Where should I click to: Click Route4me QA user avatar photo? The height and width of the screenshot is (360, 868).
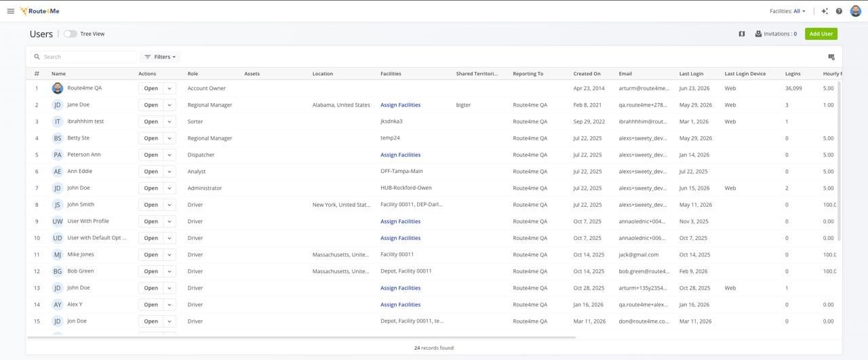pyautogui.click(x=58, y=88)
